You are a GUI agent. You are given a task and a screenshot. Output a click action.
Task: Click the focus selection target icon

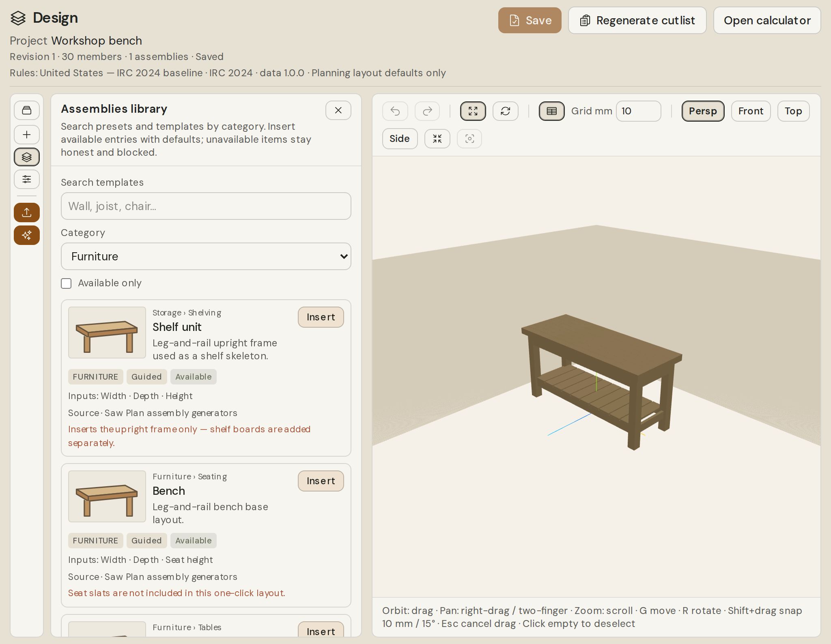coord(469,139)
